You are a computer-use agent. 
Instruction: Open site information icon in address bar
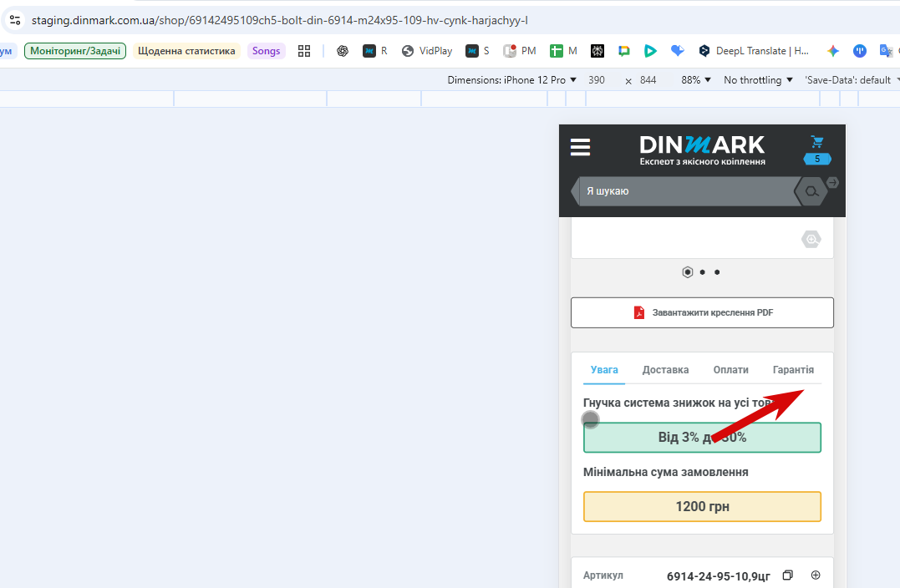15,20
